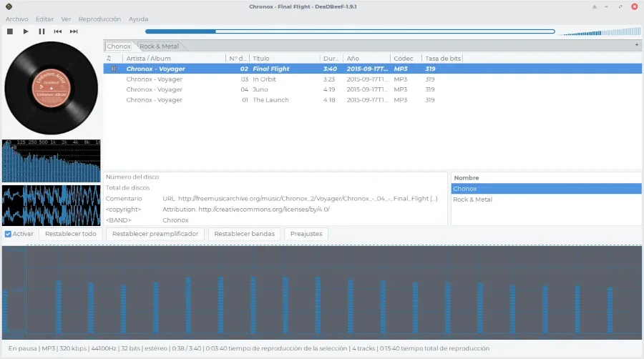
Task: Sort by Códec column header
Action: (406, 58)
